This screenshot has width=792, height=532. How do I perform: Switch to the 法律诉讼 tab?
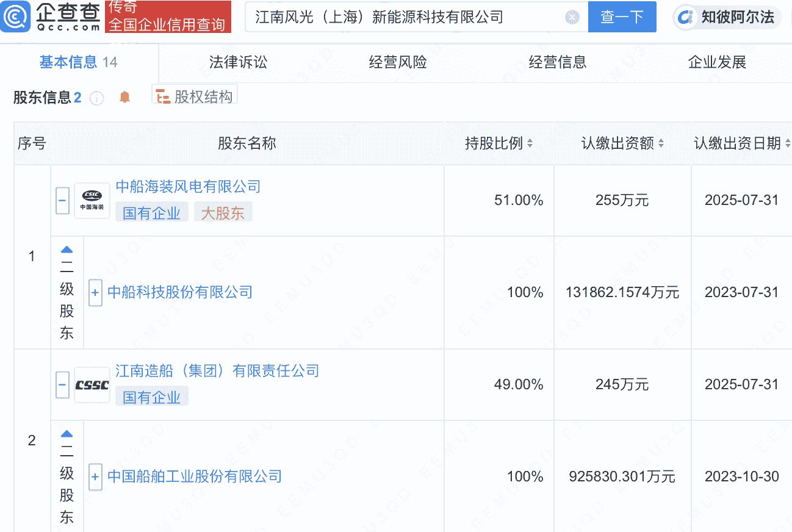[238, 62]
